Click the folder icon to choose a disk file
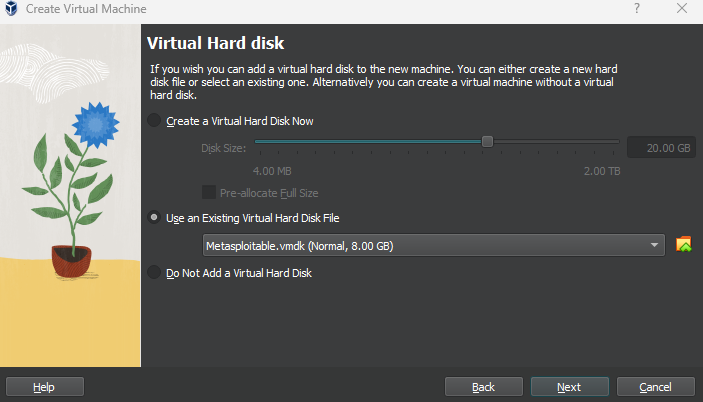The width and height of the screenshot is (703, 402). coord(683,245)
